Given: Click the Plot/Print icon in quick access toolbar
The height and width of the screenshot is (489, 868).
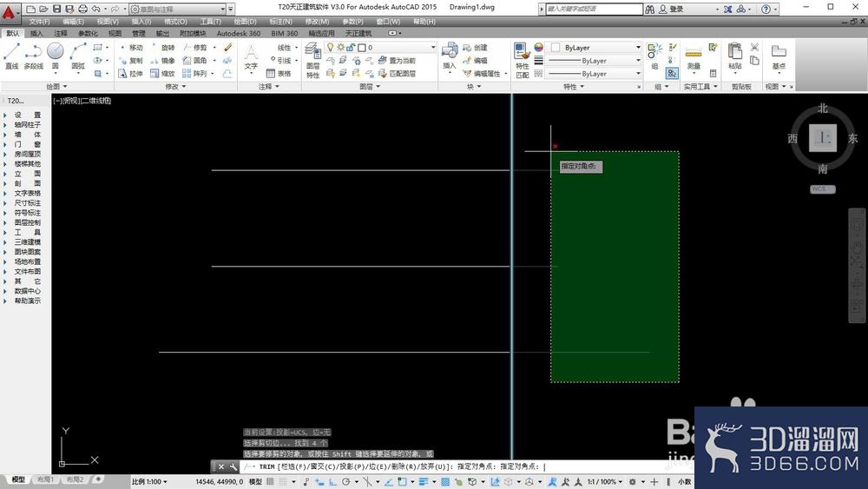Looking at the screenshot, I should pos(82,9).
